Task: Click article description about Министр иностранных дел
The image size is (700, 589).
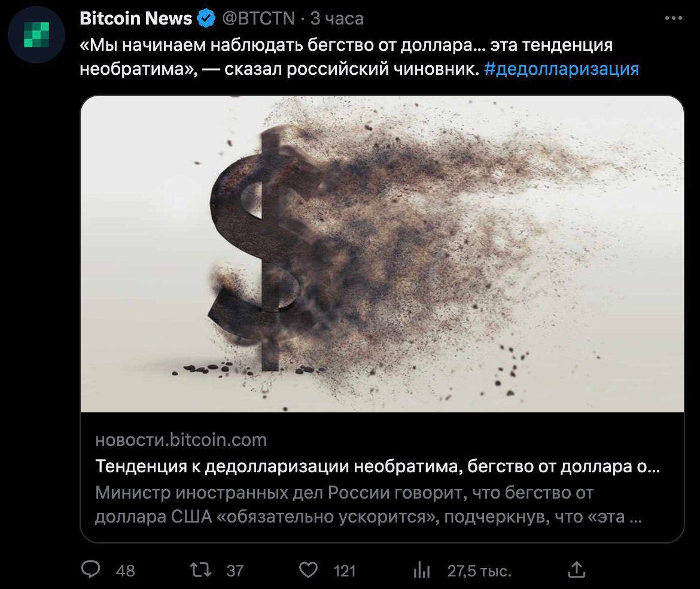Action: point(369,505)
